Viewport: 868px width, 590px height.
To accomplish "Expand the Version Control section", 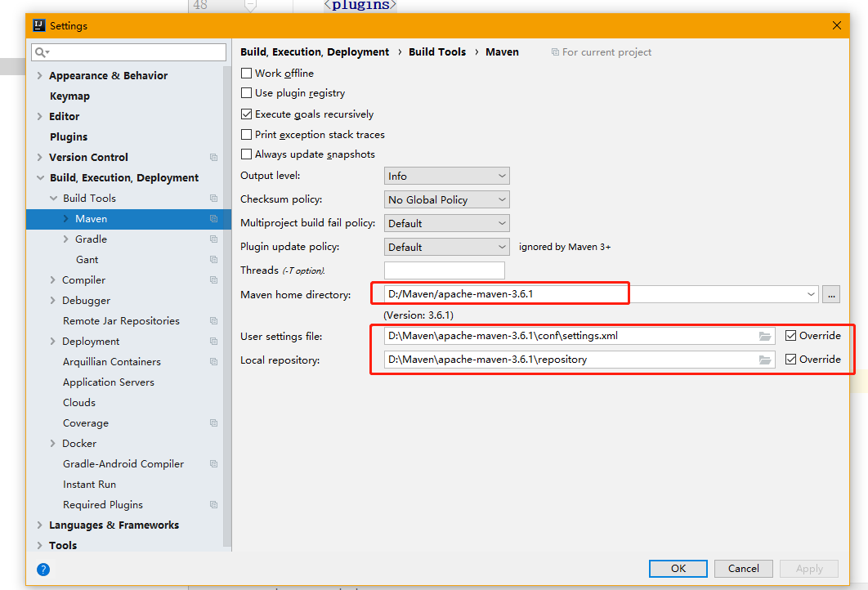I will (x=39, y=157).
